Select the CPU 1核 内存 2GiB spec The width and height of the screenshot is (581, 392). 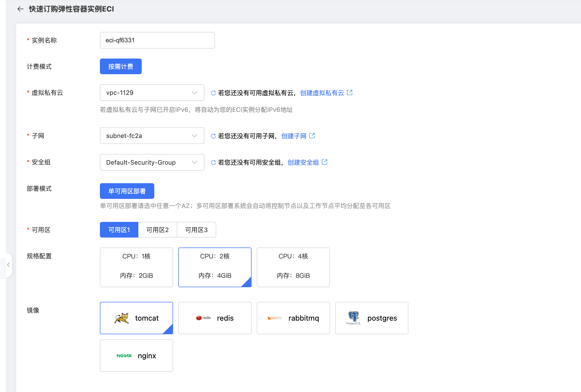click(136, 267)
